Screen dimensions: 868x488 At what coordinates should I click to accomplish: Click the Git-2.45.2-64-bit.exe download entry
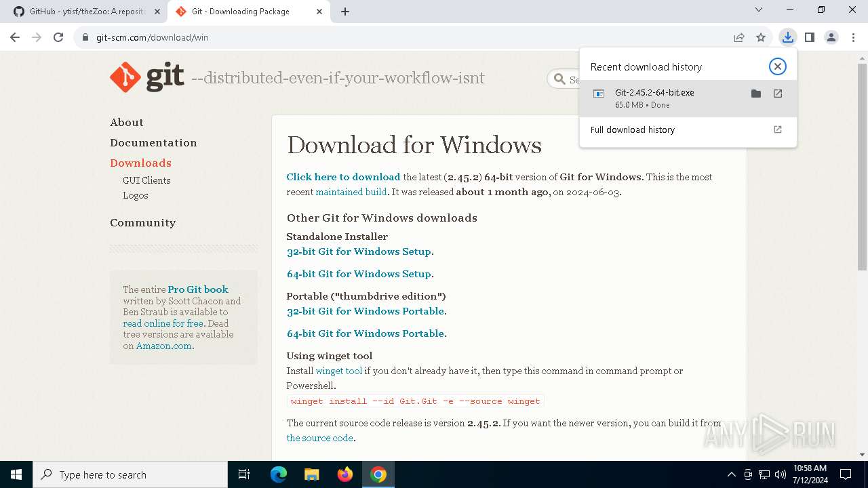coord(688,98)
